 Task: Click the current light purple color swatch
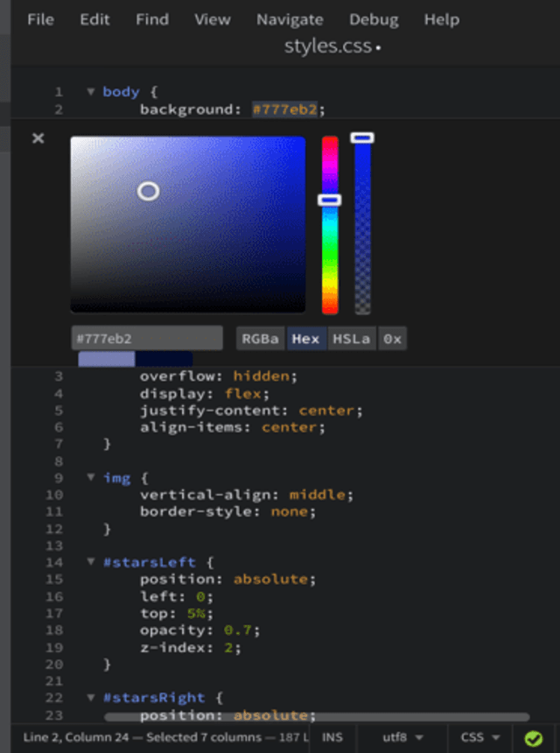coord(106,359)
